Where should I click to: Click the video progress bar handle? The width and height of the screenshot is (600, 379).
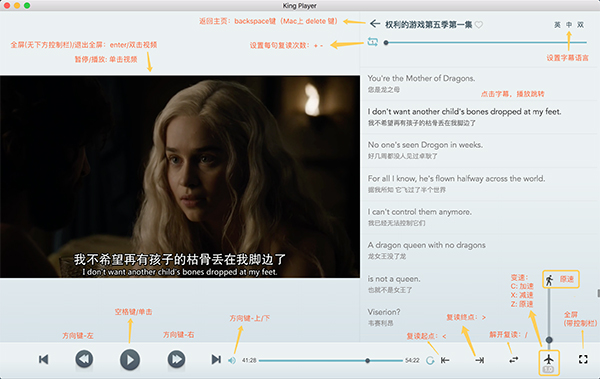367,361
